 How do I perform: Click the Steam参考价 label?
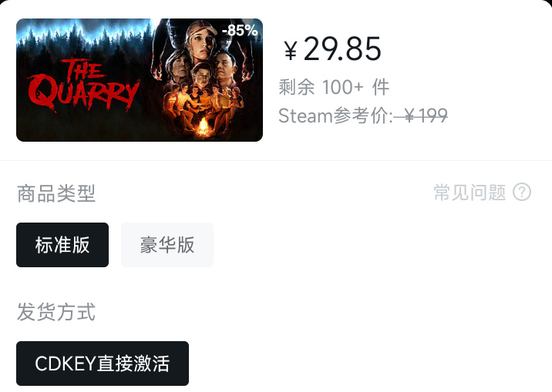point(335,116)
